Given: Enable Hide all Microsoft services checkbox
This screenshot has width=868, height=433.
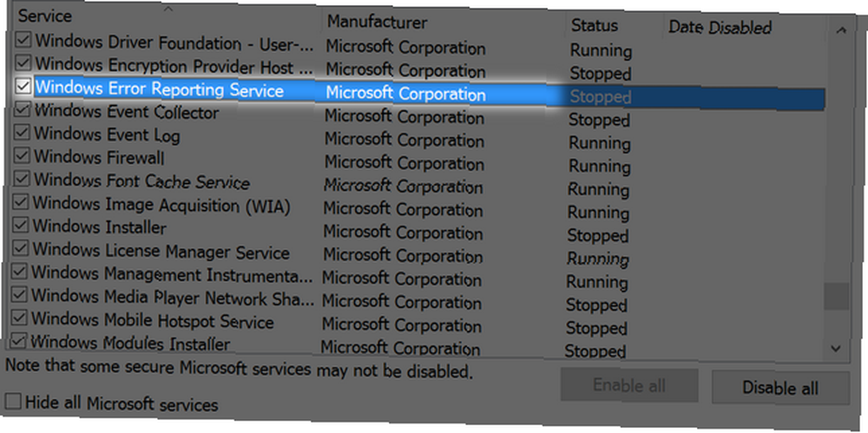Looking at the screenshot, I should pyautogui.click(x=13, y=400).
